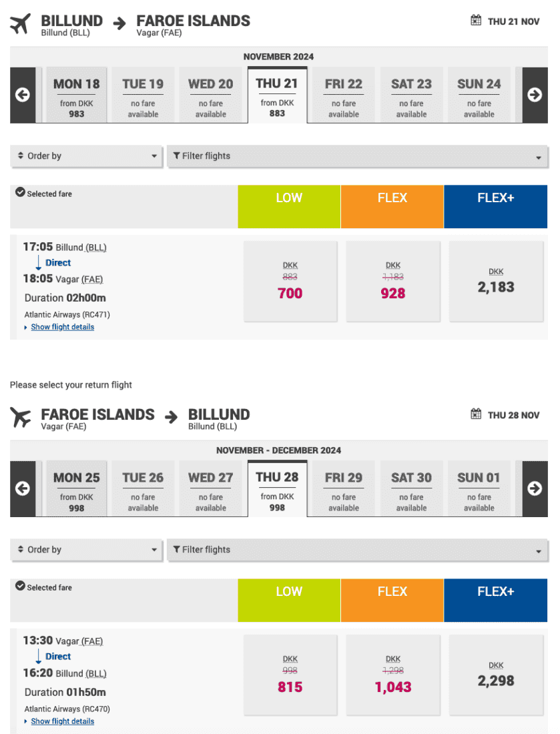Viewport: 560px width, 734px height.
Task: Choose the 2,298 DKK FLEX+ return fare
Action: point(496,675)
